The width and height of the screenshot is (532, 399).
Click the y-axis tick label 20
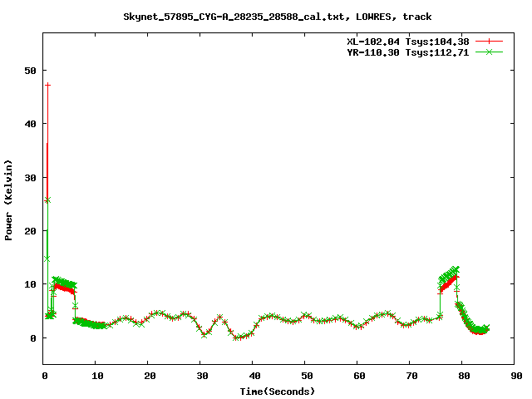click(30, 231)
